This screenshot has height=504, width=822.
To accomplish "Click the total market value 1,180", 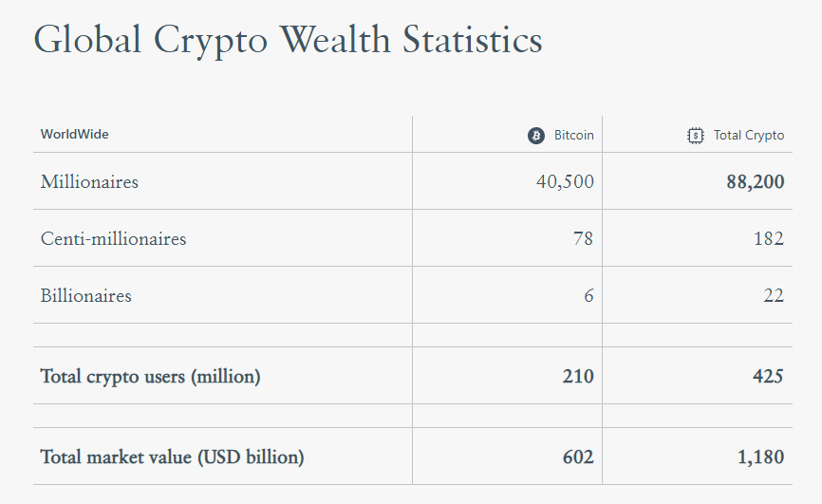I will click(761, 457).
